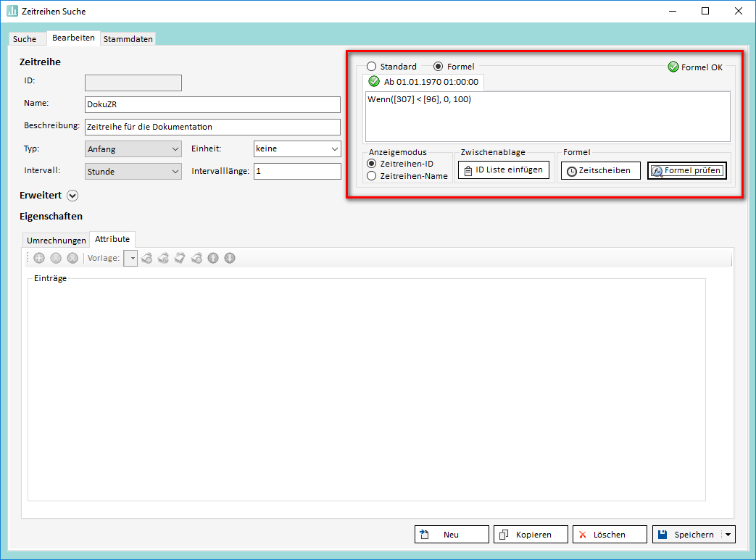The height and width of the screenshot is (560, 756).
Task: Click the add entry plus icon
Action: 39,258
